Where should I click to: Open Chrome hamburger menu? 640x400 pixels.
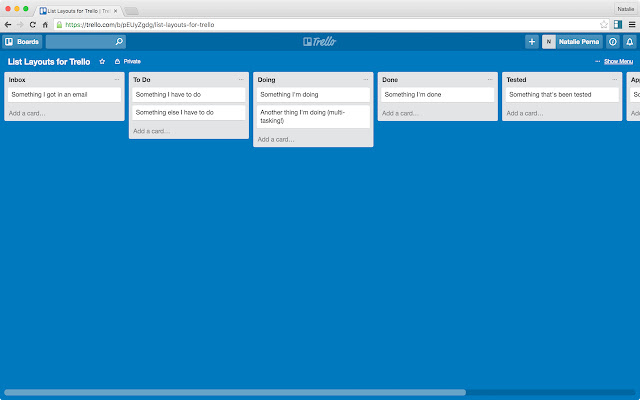(632, 25)
